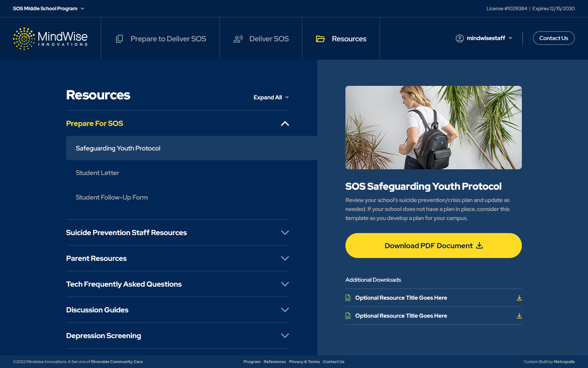Open the SOS Middle School Program dropdown
Screen dimensions: 588x368
pyautogui.click(x=49, y=9)
